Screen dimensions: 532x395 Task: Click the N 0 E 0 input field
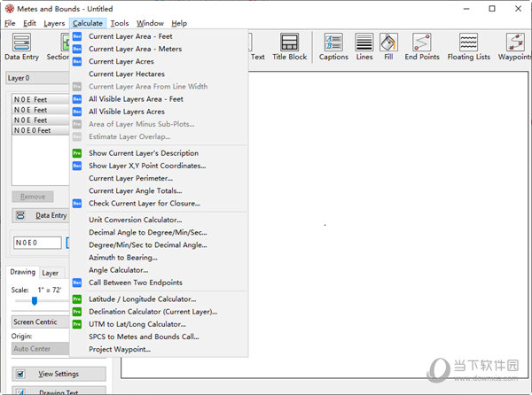(37, 243)
